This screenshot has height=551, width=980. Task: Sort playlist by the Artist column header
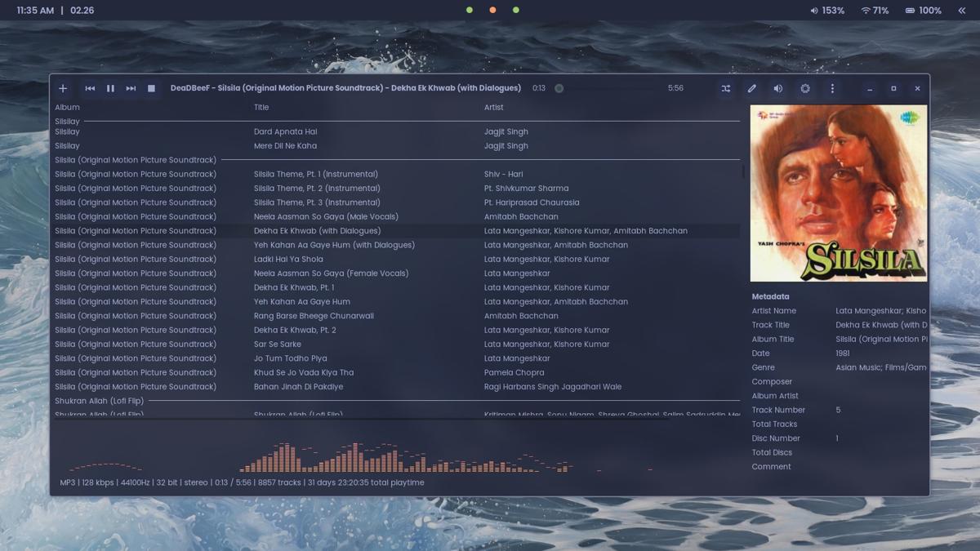(493, 107)
